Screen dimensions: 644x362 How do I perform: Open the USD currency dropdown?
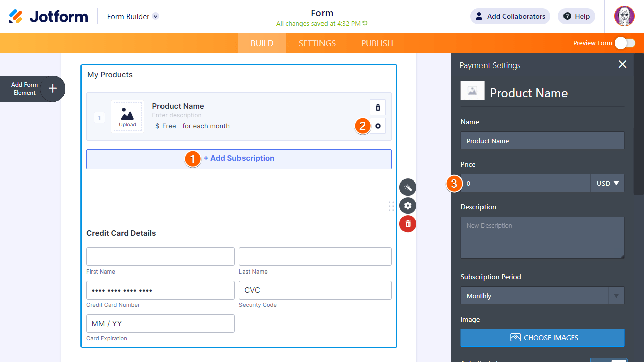pyautogui.click(x=607, y=184)
